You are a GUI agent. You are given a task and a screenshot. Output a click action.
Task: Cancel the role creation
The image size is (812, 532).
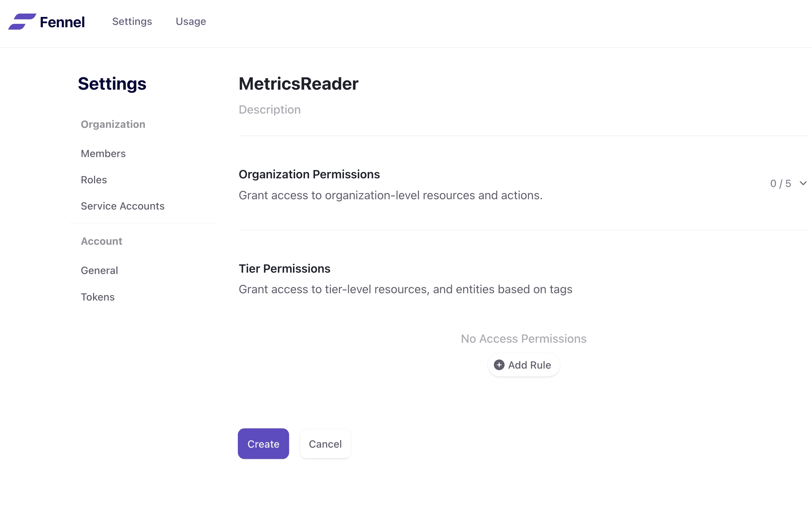[x=325, y=444]
